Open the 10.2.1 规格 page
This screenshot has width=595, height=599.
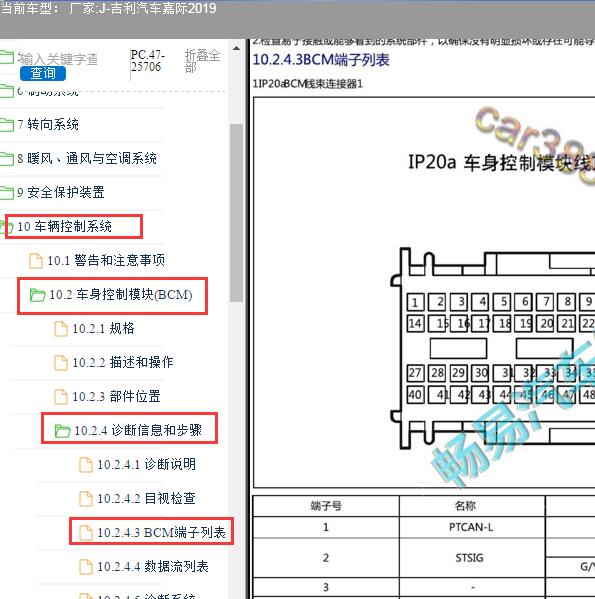pos(103,329)
